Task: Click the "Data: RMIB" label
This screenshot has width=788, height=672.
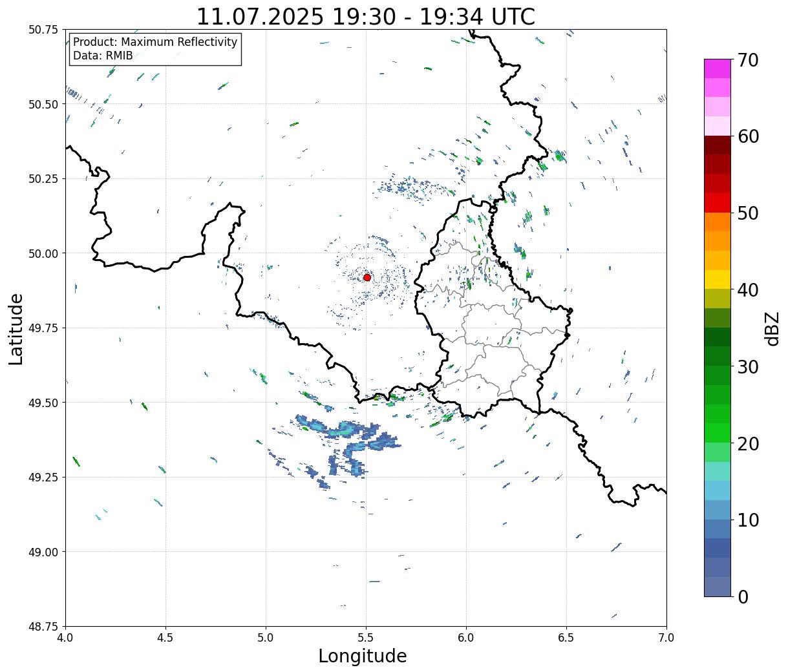Action: (x=103, y=56)
